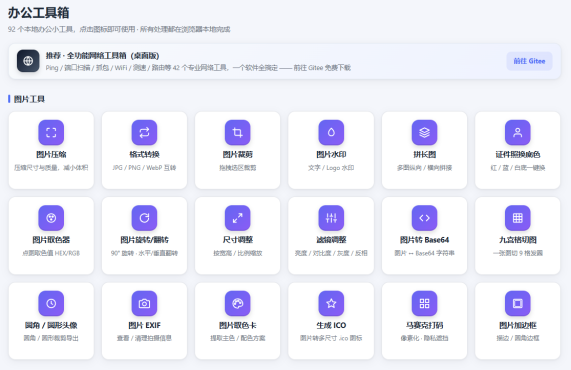Click the 亮度 / 对比度 / 灰度 / 反相 description
The width and height of the screenshot is (571, 370).
(x=331, y=253)
